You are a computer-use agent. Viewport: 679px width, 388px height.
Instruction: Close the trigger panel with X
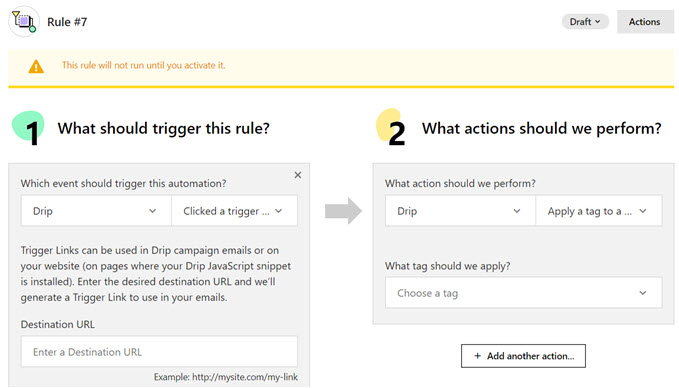point(298,175)
